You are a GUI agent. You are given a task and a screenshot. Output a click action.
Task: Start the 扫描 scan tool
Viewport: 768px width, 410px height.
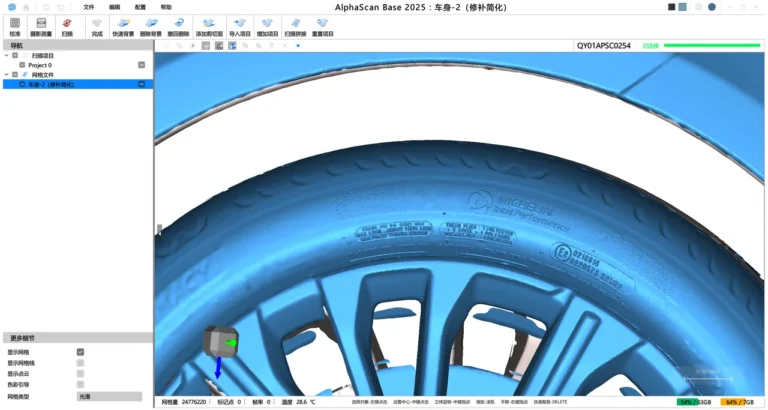tap(67, 25)
